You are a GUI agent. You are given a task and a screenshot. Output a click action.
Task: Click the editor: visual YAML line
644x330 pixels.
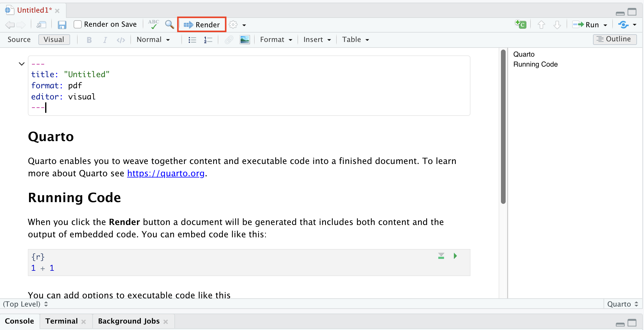(x=63, y=97)
